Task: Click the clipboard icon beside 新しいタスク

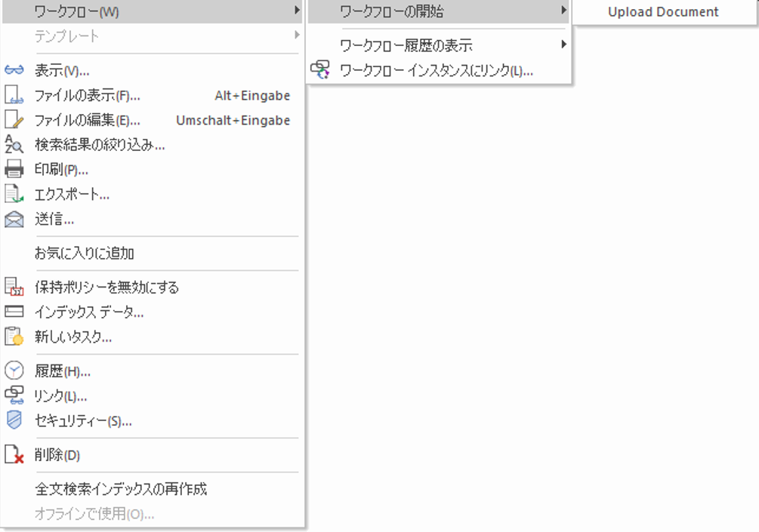Action: point(14,336)
